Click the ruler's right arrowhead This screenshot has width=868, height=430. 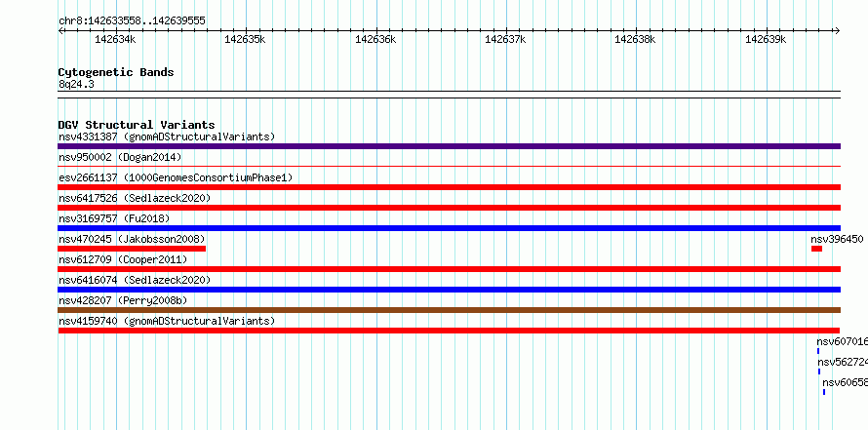pyautogui.click(x=837, y=30)
